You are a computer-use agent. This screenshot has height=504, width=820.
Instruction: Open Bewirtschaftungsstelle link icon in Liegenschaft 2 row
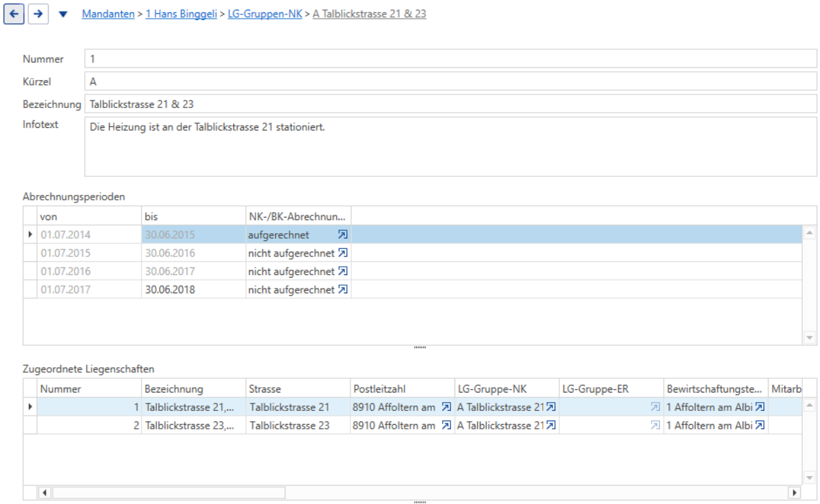pos(760,425)
